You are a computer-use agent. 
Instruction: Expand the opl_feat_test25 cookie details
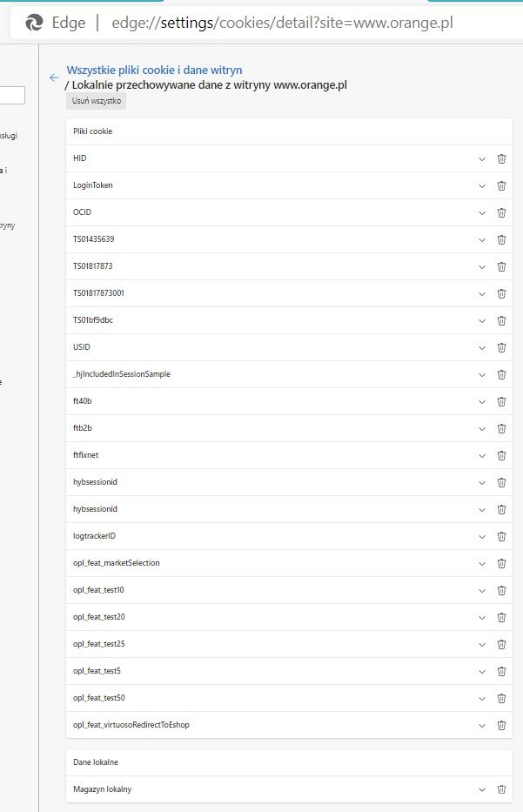coord(482,644)
